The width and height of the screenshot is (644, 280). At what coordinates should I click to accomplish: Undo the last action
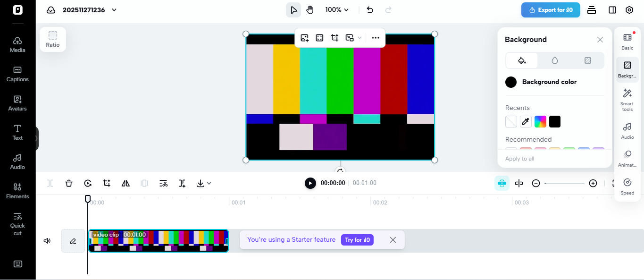(x=370, y=10)
